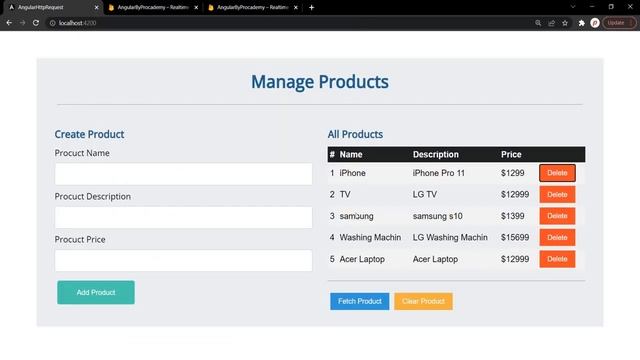The height and width of the screenshot is (360, 640).
Task: Go back using the browser back arrow
Action: click(x=9, y=23)
